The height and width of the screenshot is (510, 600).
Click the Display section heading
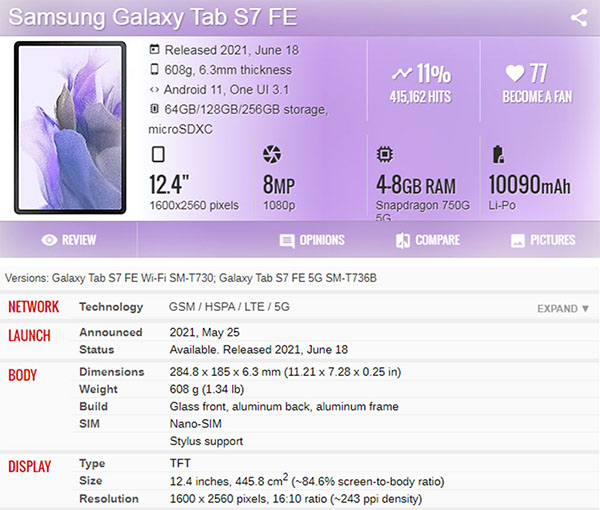point(29,466)
